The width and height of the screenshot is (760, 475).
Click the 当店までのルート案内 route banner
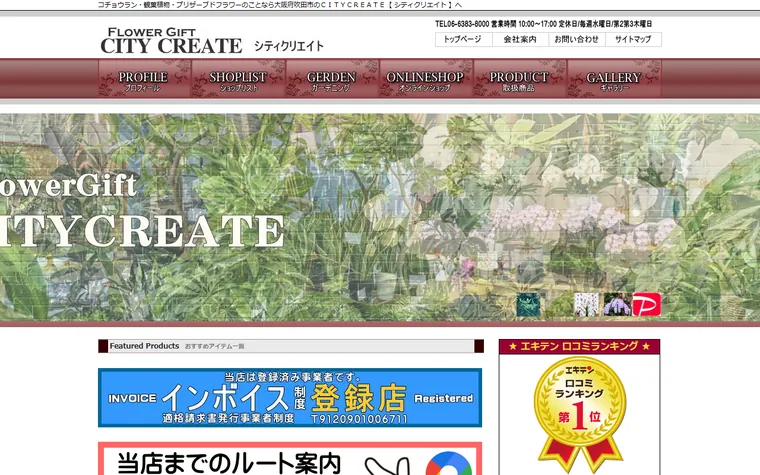tap(290, 459)
